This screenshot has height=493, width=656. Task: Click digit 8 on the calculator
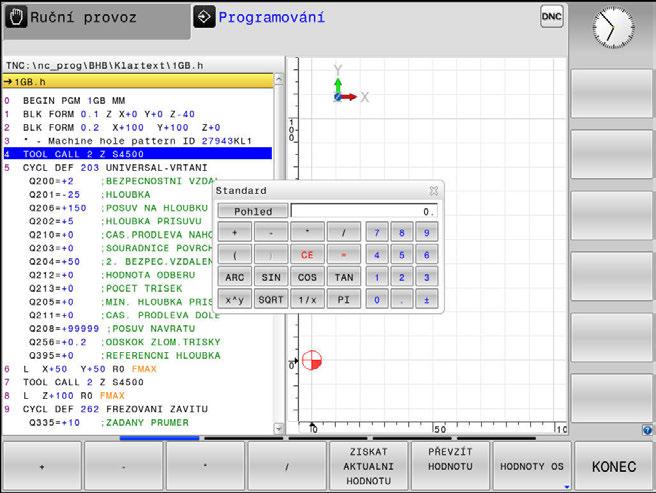[x=402, y=232]
